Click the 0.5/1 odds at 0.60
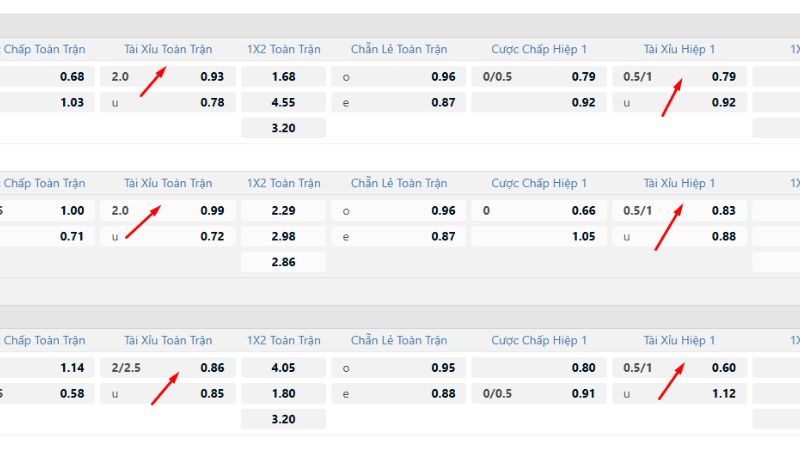800x450 pixels. pos(723,368)
